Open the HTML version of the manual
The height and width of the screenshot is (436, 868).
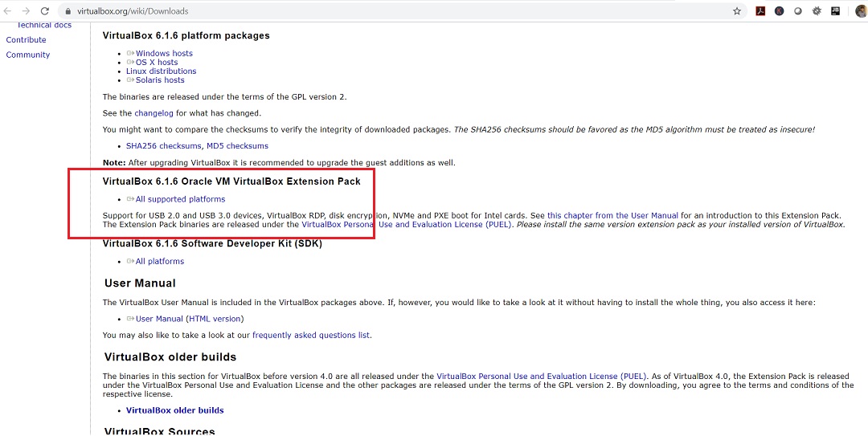click(215, 319)
